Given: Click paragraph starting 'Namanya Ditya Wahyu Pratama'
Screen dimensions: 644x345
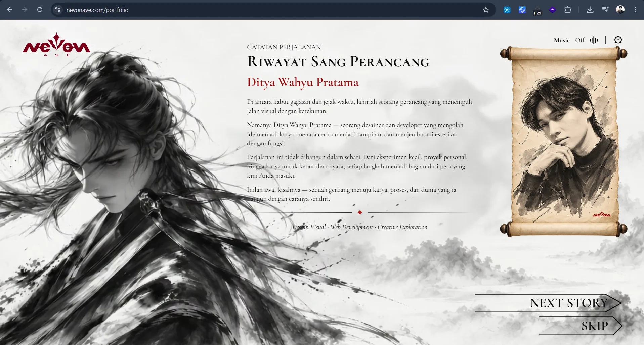Looking at the screenshot, I should click(355, 134).
